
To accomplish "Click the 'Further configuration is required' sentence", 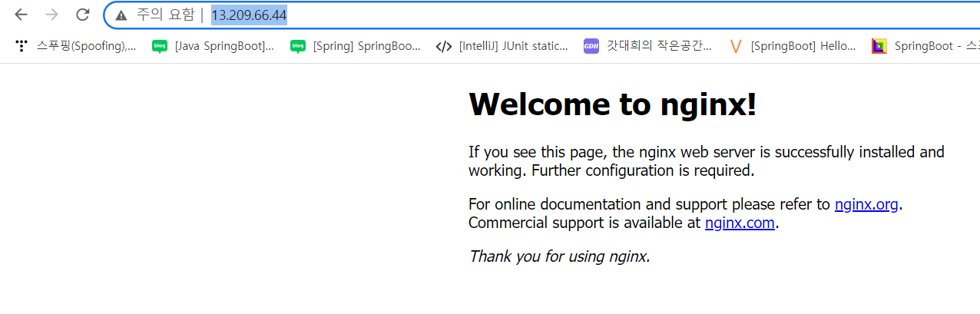I will 643,170.
